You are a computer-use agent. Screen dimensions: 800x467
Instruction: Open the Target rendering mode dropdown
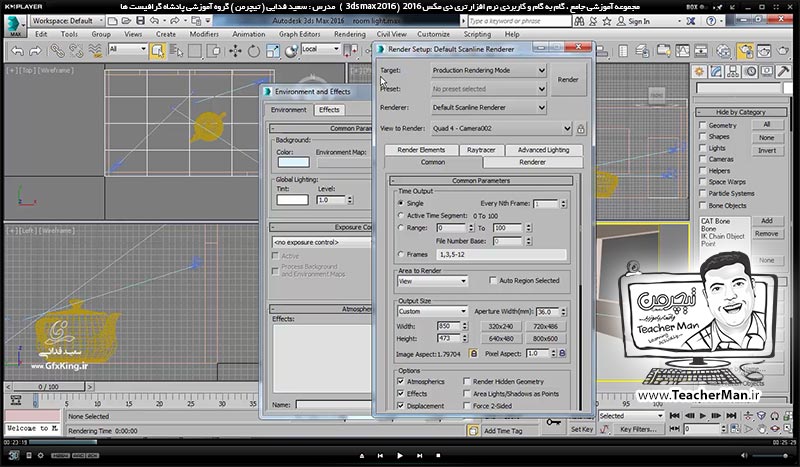click(489, 70)
